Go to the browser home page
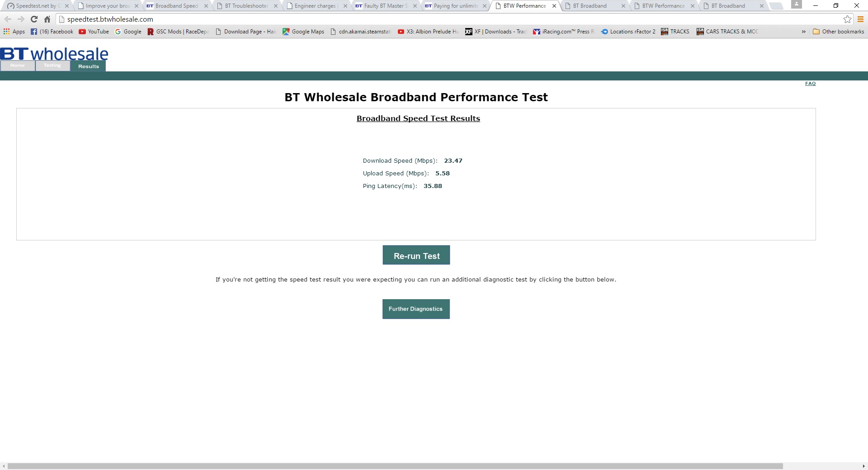Viewport: 868px width, 470px height. click(47, 19)
